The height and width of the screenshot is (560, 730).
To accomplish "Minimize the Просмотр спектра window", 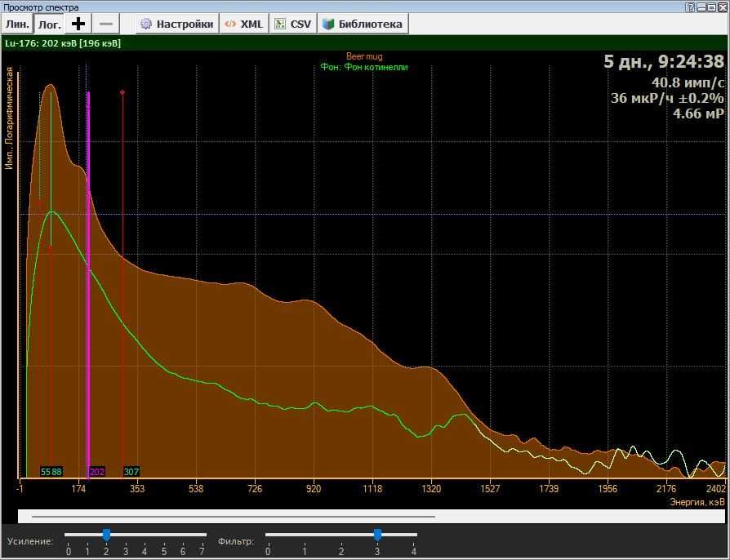I will click(x=702, y=7).
